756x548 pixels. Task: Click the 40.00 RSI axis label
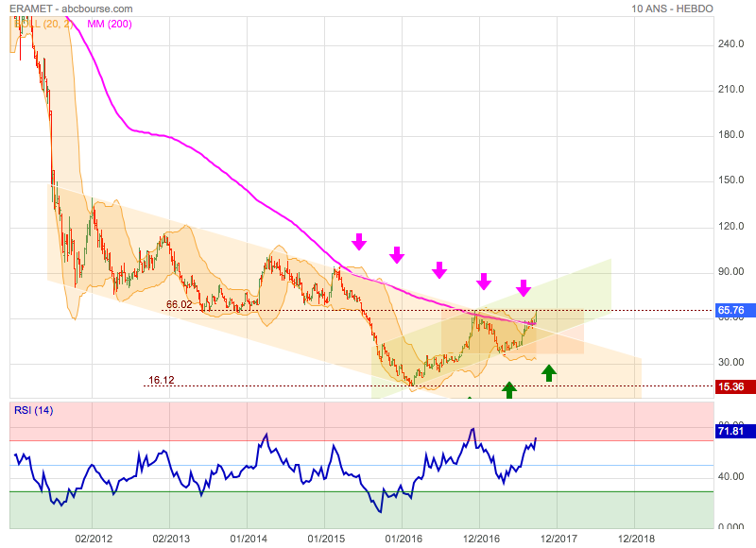click(730, 476)
